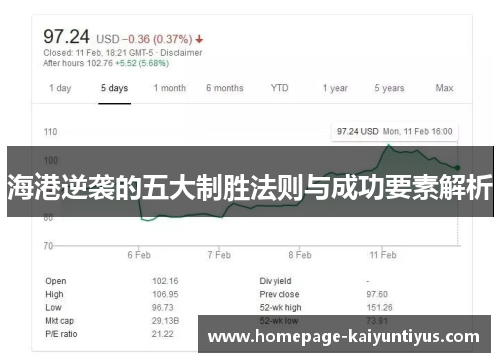The width and height of the screenshot is (500, 362).
Task: Click the 7 Feb axis label
Action: (219, 255)
